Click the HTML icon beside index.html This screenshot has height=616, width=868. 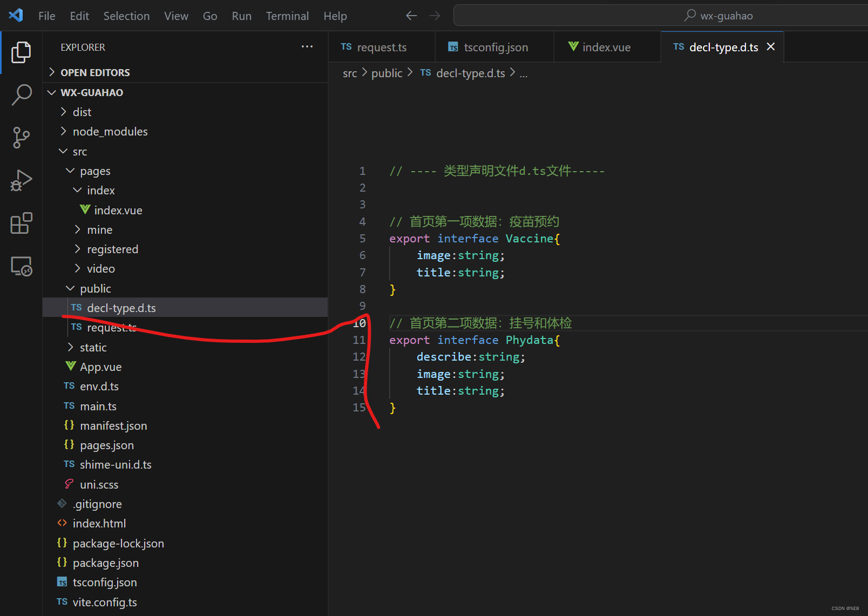[62, 523]
